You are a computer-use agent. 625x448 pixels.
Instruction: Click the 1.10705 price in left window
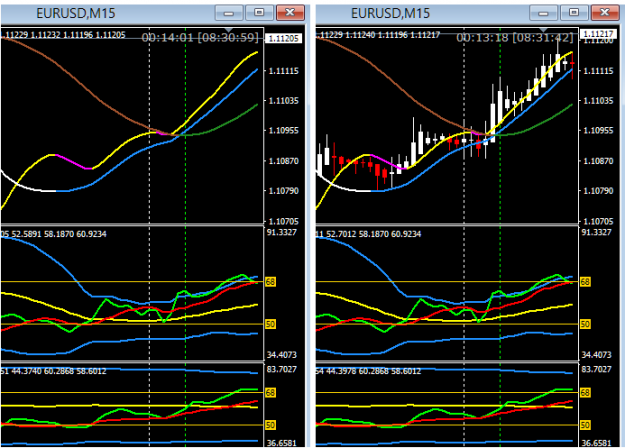point(283,221)
